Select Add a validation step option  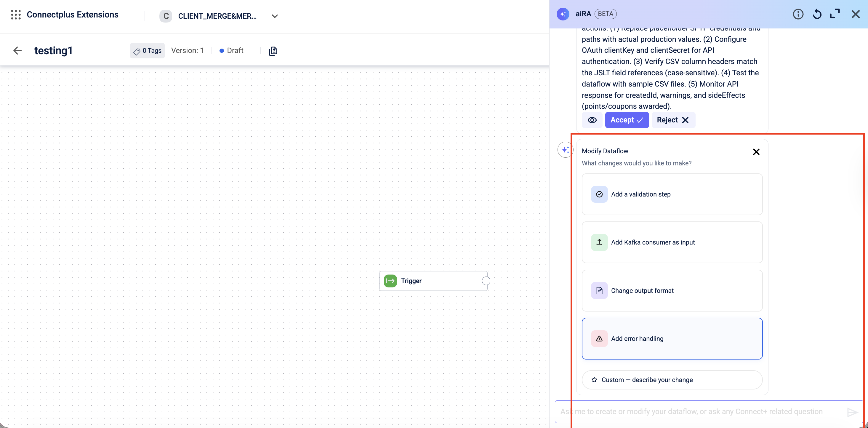[x=672, y=194]
